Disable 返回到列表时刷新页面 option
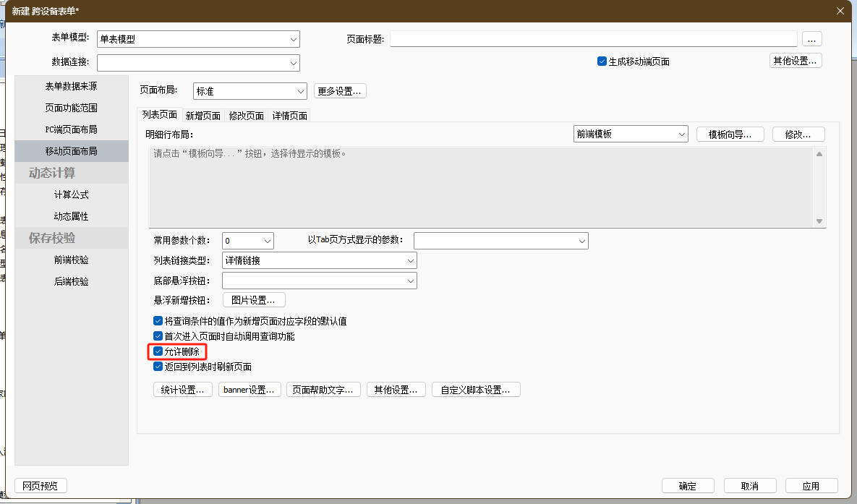 (158, 367)
